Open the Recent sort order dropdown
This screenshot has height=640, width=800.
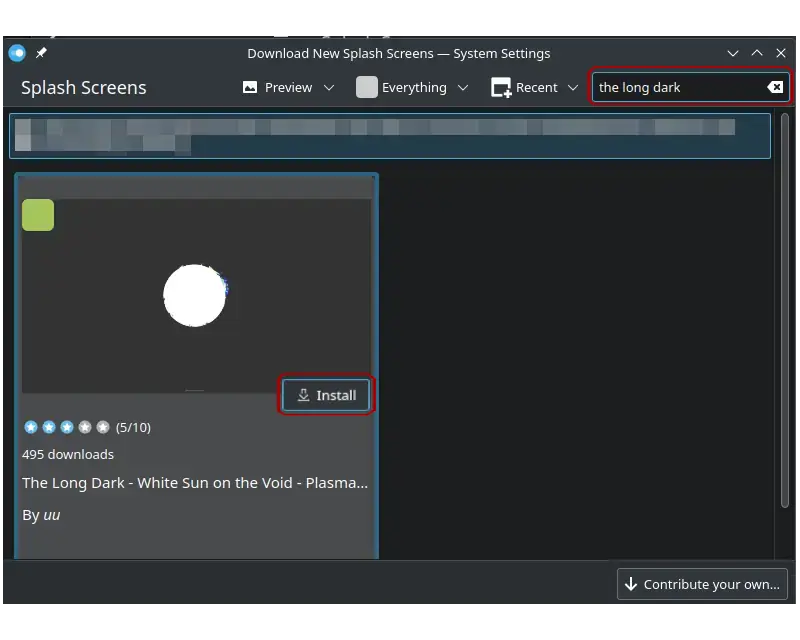pos(535,87)
